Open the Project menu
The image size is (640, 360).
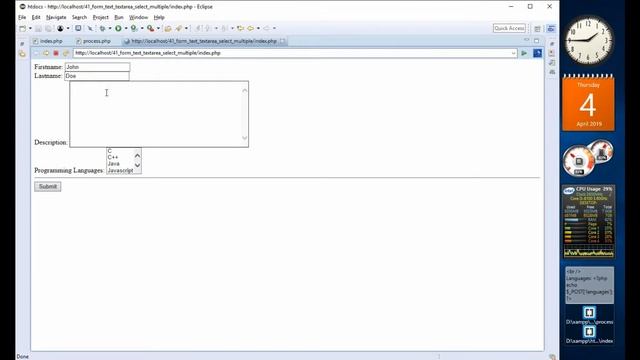point(100,18)
